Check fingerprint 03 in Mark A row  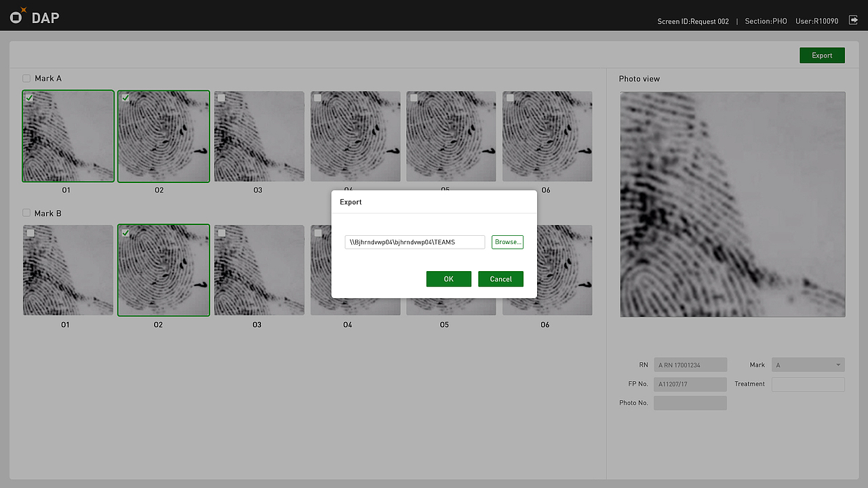coord(221,98)
